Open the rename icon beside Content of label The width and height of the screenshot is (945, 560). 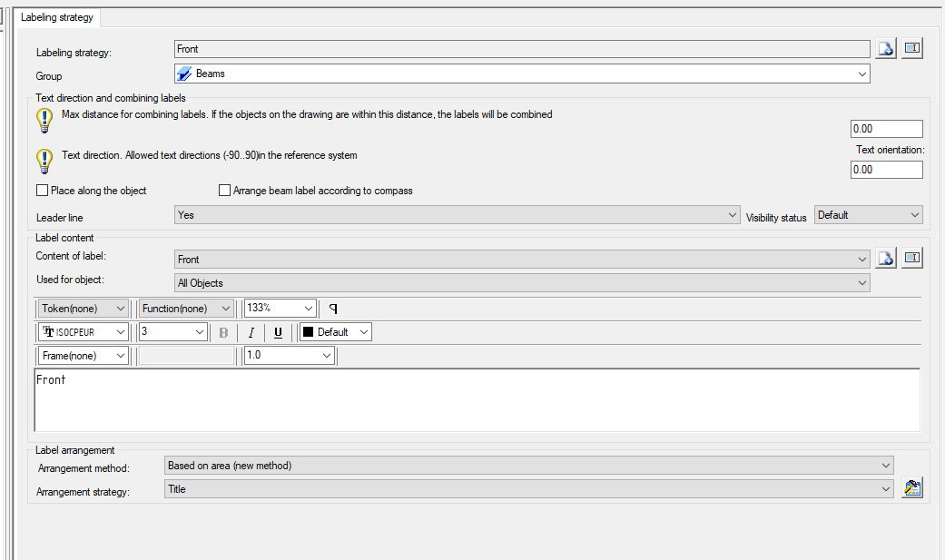tap(912, 258)
